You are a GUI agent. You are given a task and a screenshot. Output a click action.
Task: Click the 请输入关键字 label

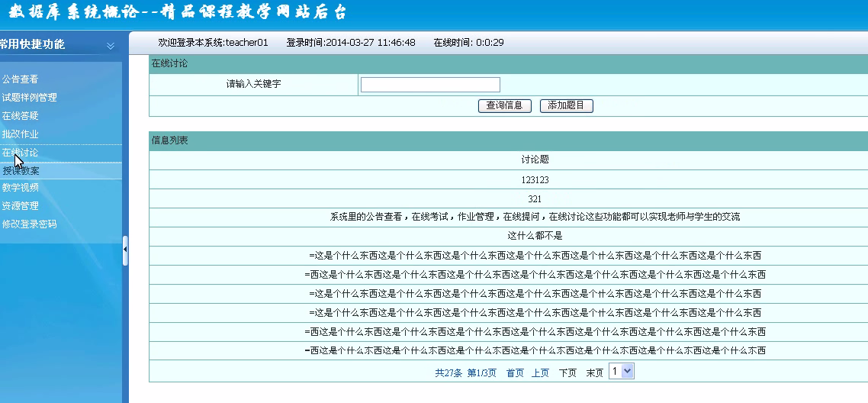coord(253,85)
